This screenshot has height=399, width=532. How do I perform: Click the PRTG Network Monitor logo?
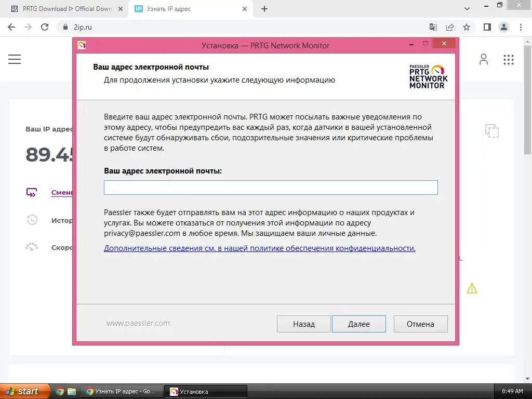coord(428,77)
